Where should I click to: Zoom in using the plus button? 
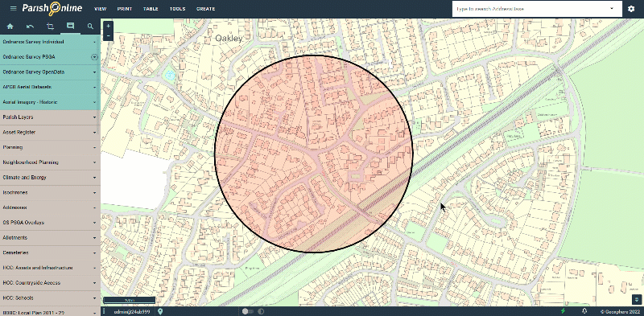click(109, 26)
